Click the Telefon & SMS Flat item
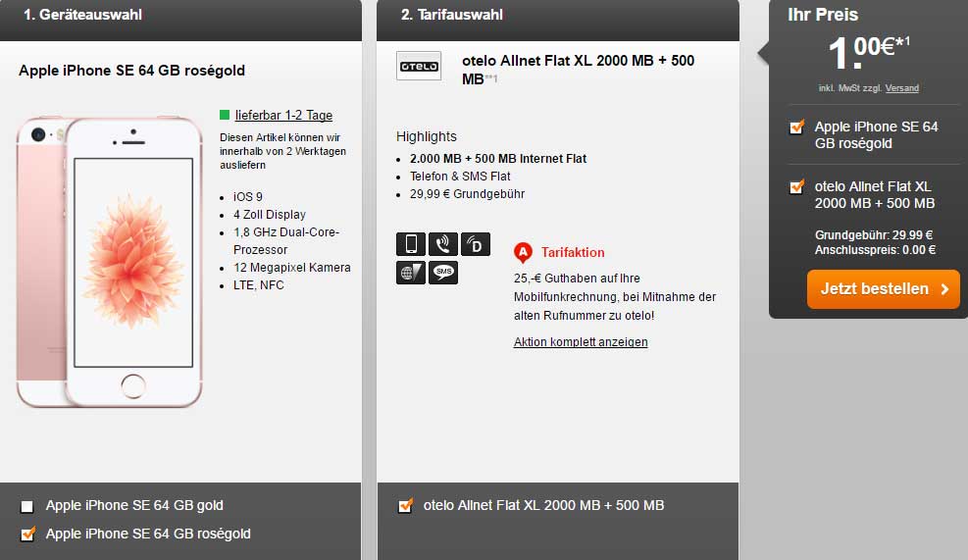 pyautogui.click(x=460, y=177)
